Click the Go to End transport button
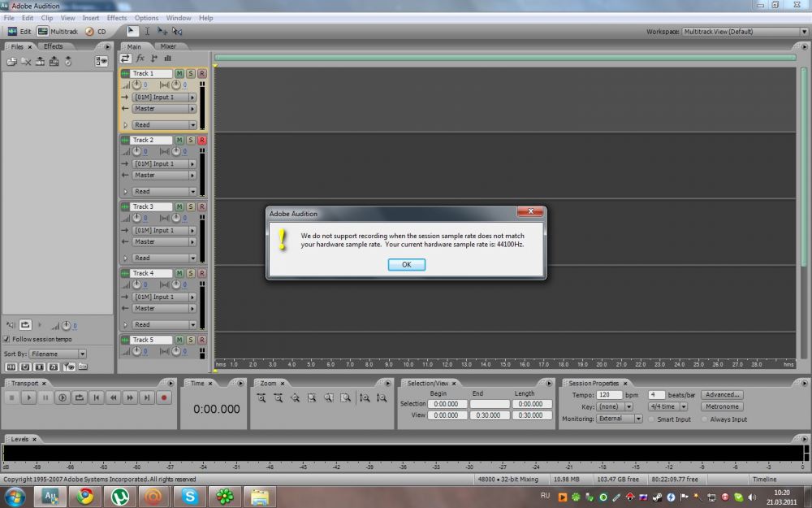The image size is (812, 508). [x=147, y=397]
